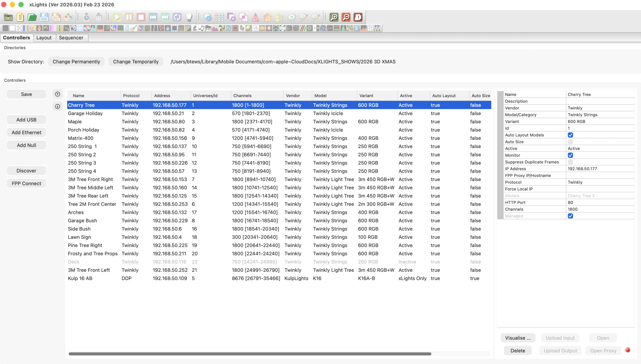Viewport: 641px width, 364px height.
Task: Uncheck the Auto Layout Models checkbox
Action: coord(570,135)
